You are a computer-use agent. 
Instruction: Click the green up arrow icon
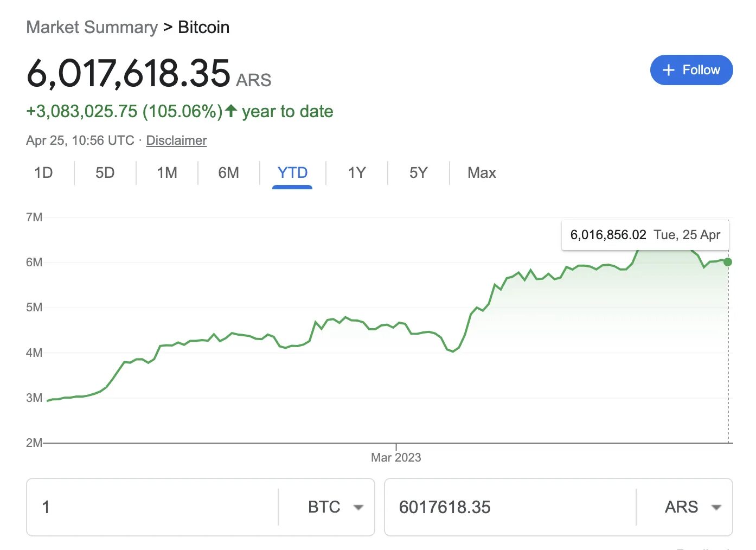point(231,111)
